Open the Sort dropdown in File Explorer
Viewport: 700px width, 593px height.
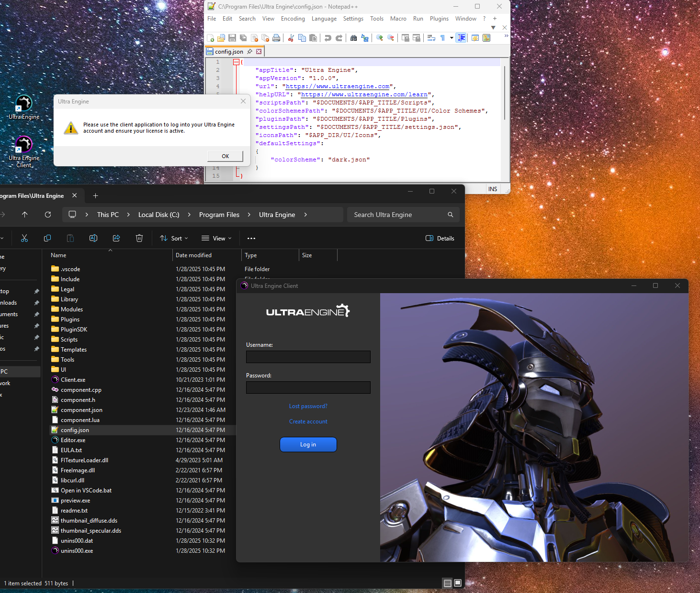coord(174,238)
